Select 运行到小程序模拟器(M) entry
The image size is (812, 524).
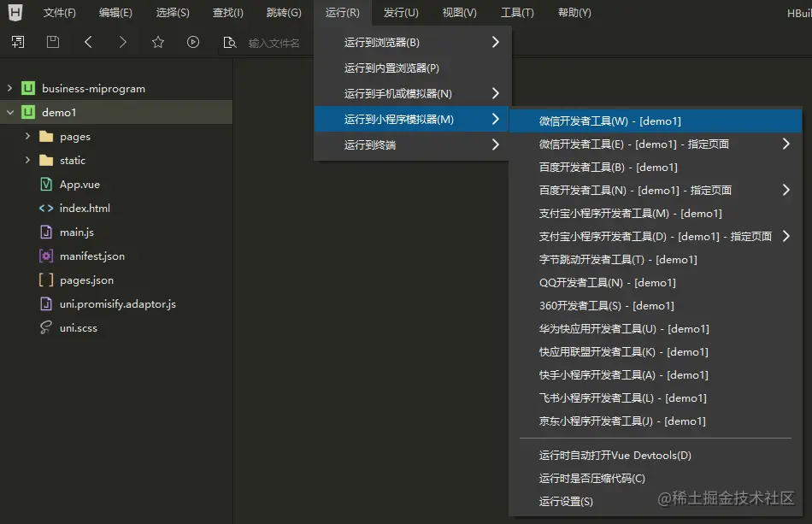click(412, 119)
